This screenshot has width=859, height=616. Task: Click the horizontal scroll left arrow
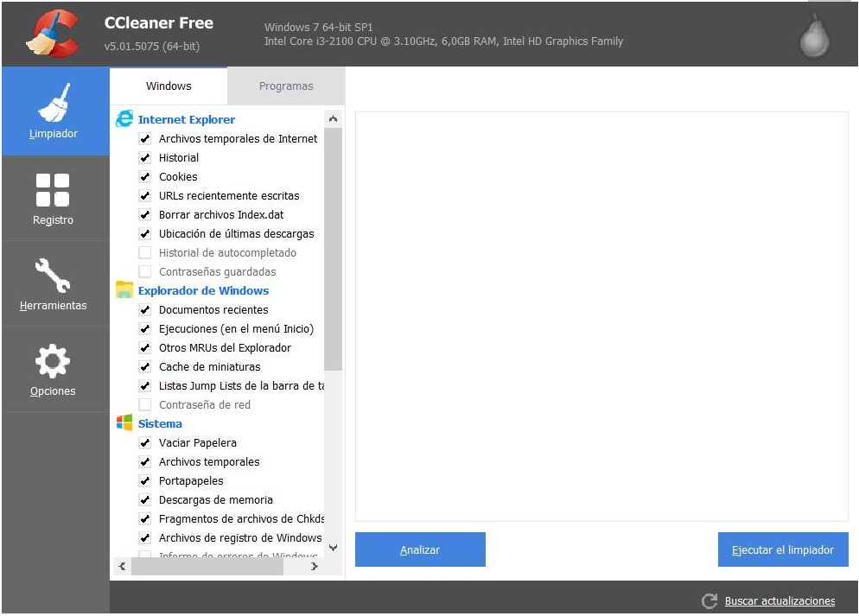pyautogui.click(x=122, y=566)
